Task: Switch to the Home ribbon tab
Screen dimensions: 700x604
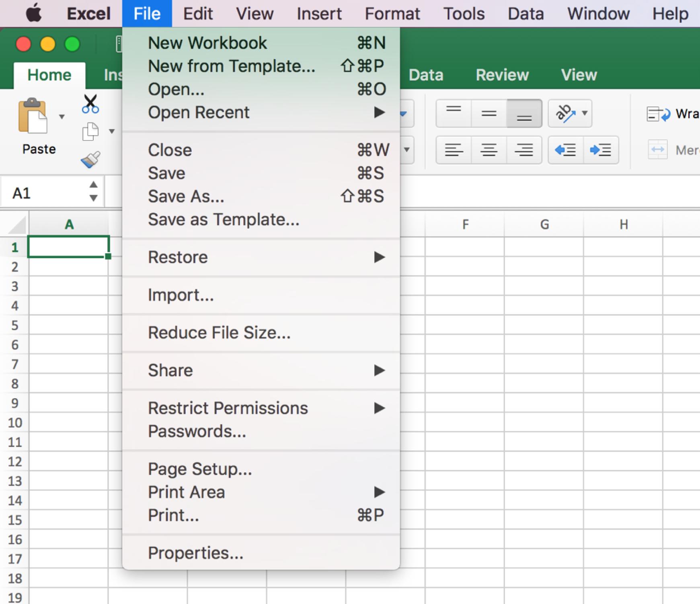Action: pyautogui.click(x=49, y=75)
